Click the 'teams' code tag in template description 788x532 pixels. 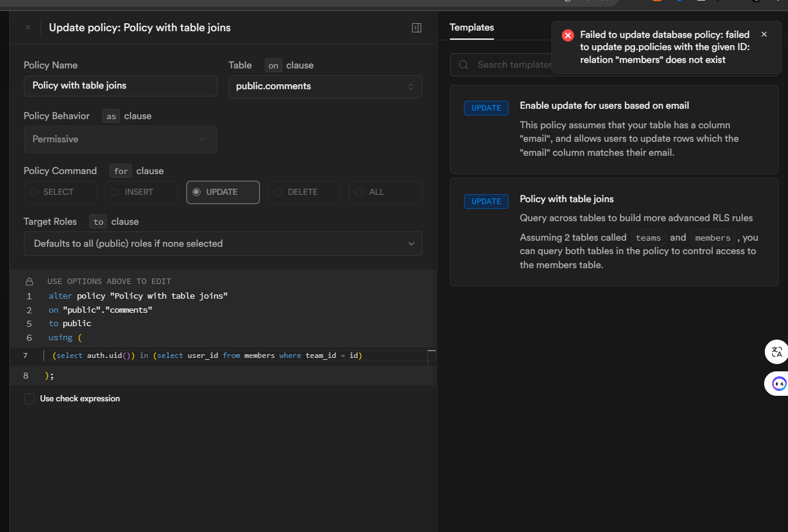tap(648, 238)
